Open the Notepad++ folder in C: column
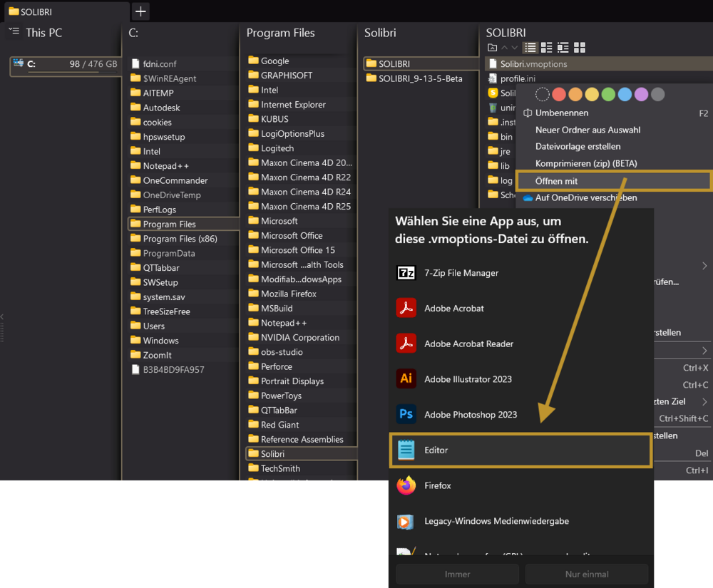The height and width of the screenshot is (588, 713). (184, 166)
